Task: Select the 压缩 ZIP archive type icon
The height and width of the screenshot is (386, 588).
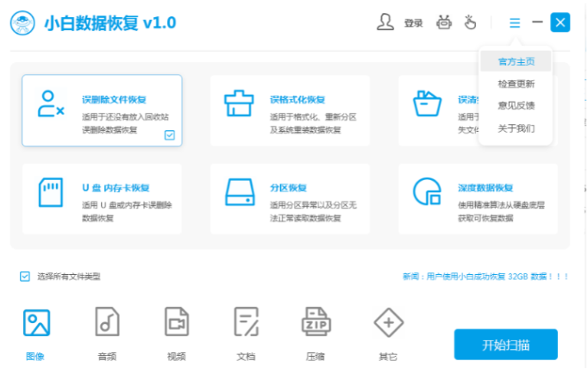Action: (x=316, y=323)
